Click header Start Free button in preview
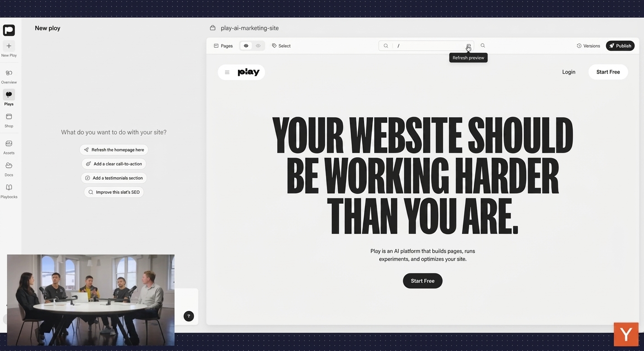 point(608,72)
